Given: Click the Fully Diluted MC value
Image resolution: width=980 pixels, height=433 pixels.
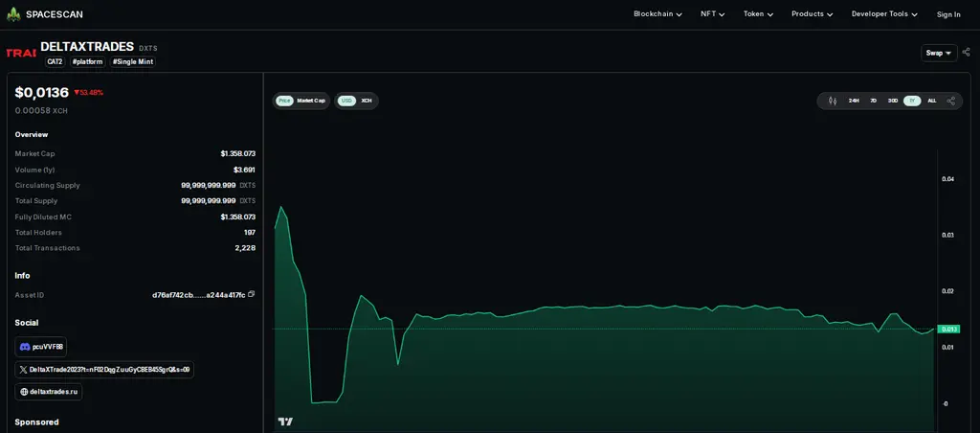Looking at the screenshot, I should tap(237, 216).
